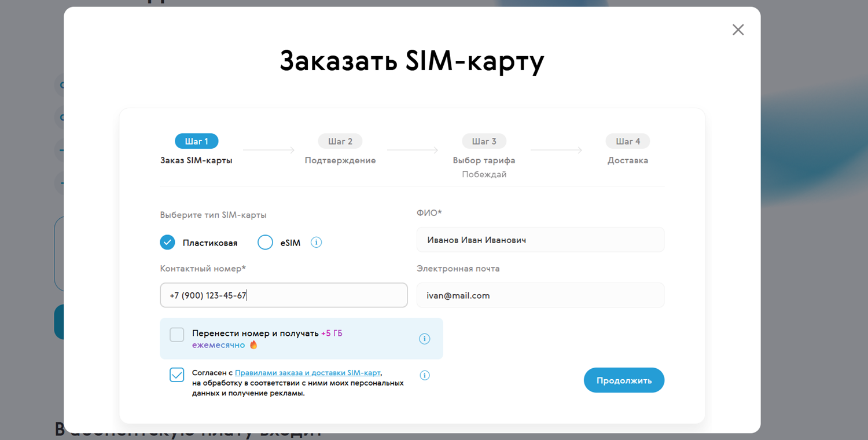Image resolution: width=868 pixels, height=440 pixels.
Task: Enable Перенести номер checkbox
Action: pyautogui.click(x=177, y=335)
